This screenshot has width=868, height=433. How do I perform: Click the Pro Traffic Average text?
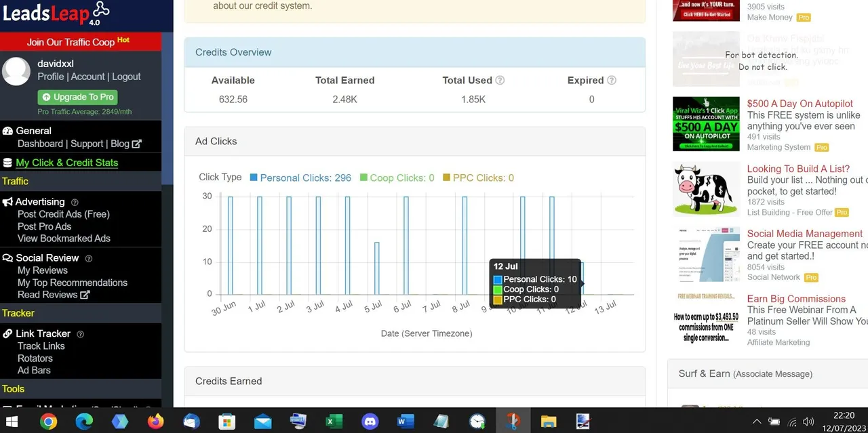[x=85, y=112]
